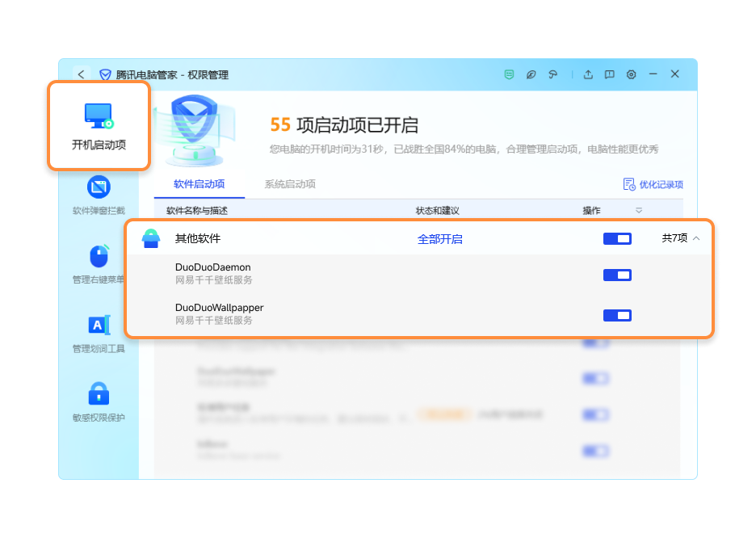
Task: Close the 权限管理 window
Action: click(x=675, y=74)
